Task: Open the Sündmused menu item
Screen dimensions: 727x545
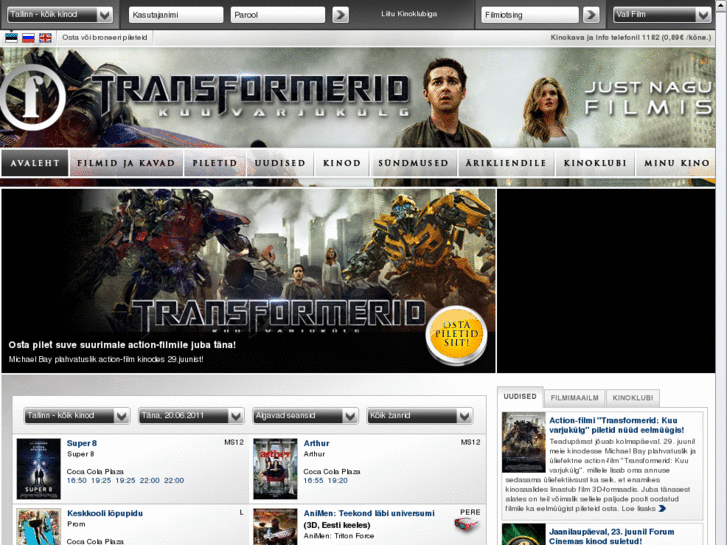Action: (x=413, y=163)
